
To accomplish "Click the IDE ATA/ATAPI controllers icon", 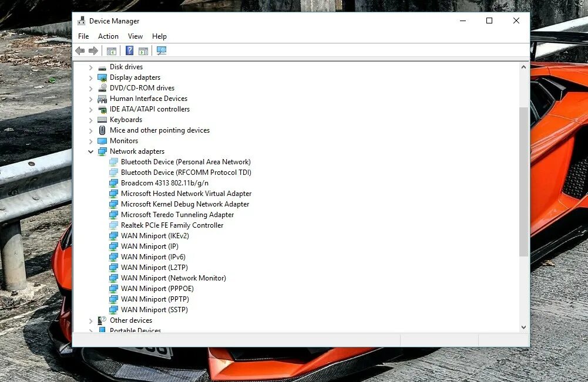I will tap(102, 109).
